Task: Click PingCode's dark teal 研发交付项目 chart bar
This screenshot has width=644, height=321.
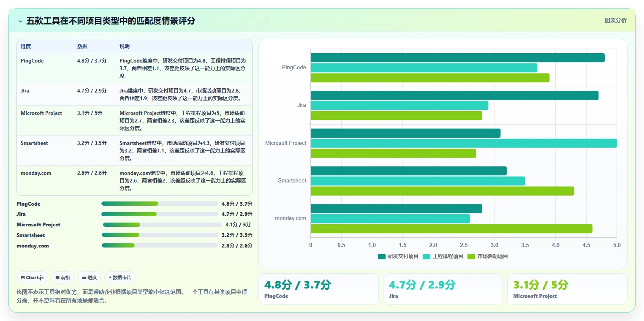Action: coord(458,58)
